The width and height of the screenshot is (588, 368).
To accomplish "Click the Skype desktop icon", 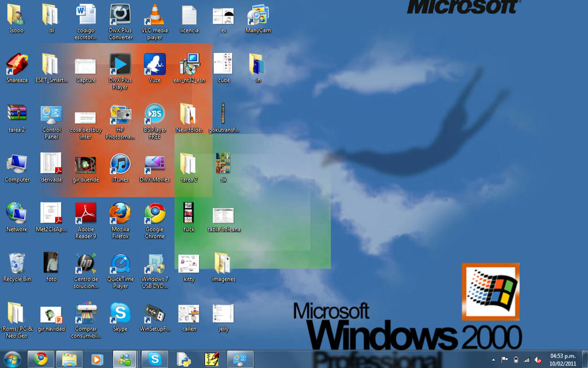I will [120, 314].
